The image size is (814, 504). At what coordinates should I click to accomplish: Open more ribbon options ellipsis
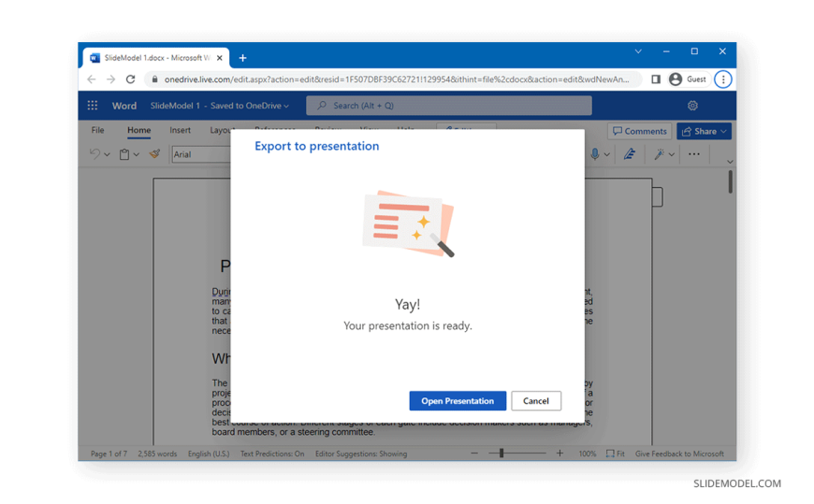click(694, 154)
